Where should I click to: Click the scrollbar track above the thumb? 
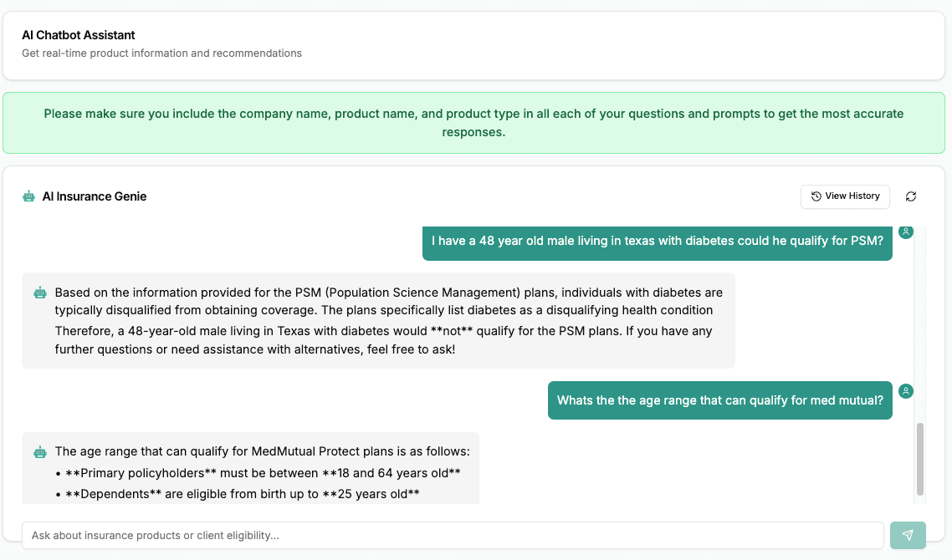pyautogui.click(x=921, y=334)
